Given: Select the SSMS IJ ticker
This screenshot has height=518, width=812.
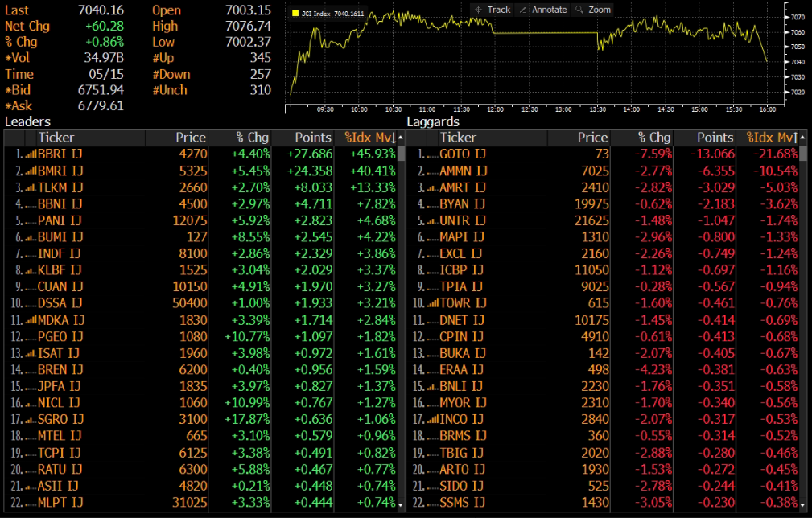Looking at the screenshot, I should click(x=462, y=503).
